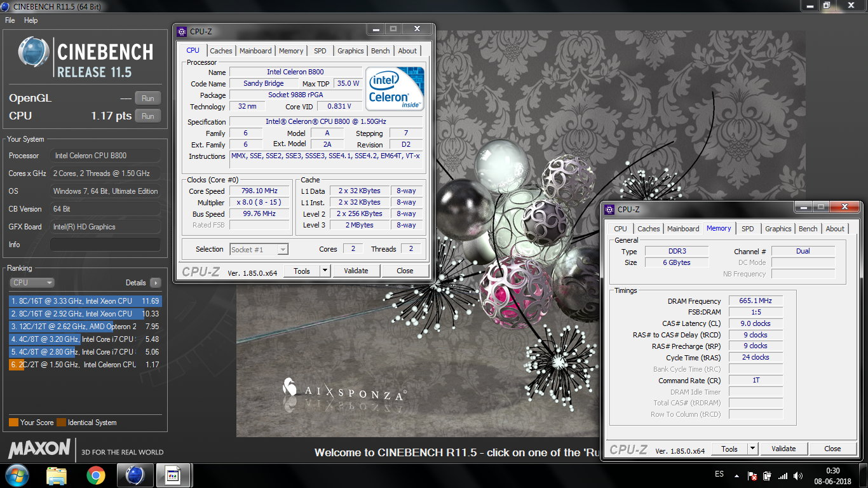Screen dimensions: 868x488
Task: Open Windows Explorer from the taskbar
Action: [x=57, y=475]
